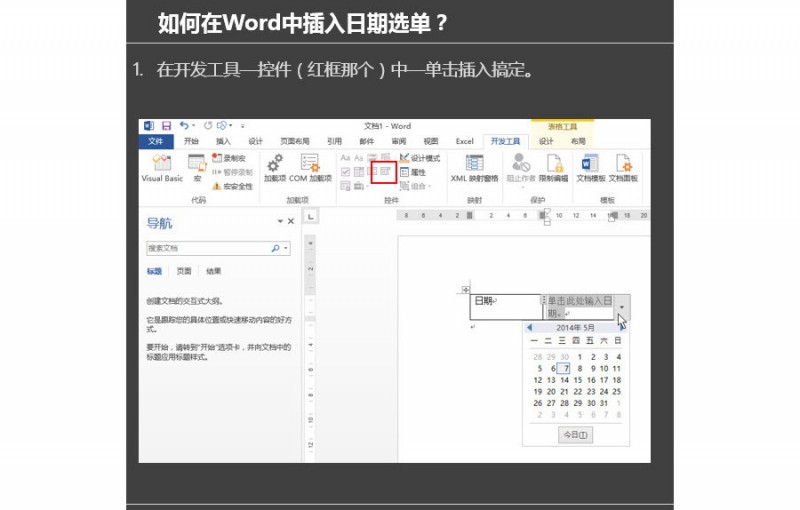Screen dimensions: 800x510
Task: Open the 宏 (Macros) button
Action: point(197,168)
